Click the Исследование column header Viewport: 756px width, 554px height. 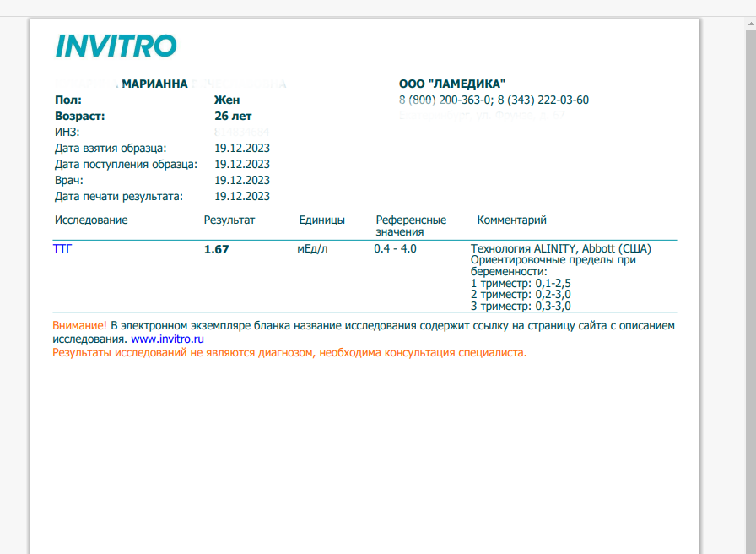click(91, 220)
